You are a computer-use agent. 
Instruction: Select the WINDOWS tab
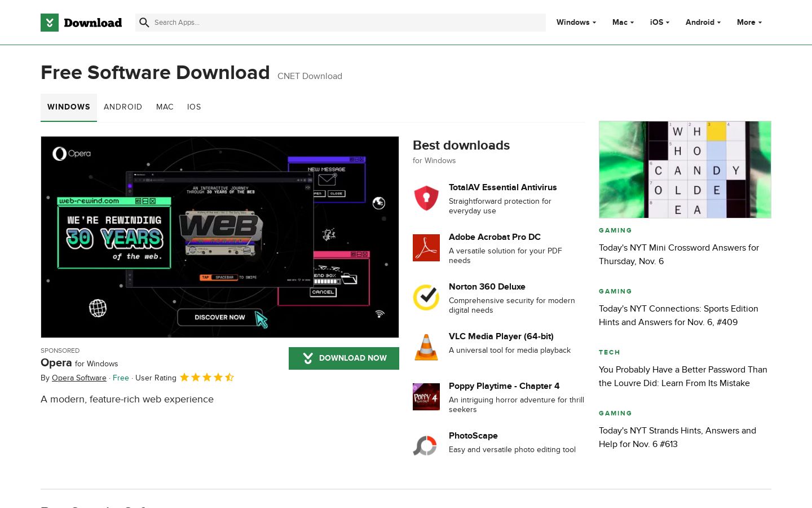69,107
